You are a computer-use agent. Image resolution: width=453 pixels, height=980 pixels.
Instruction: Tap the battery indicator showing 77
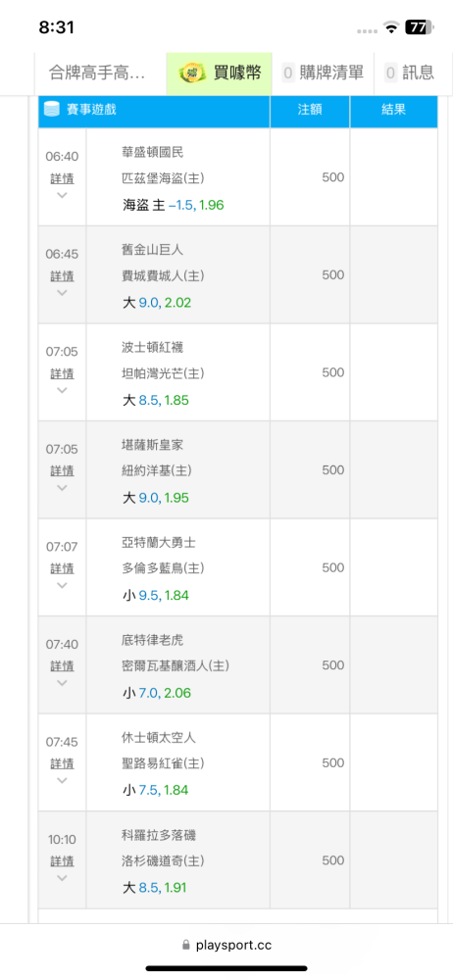420,26
